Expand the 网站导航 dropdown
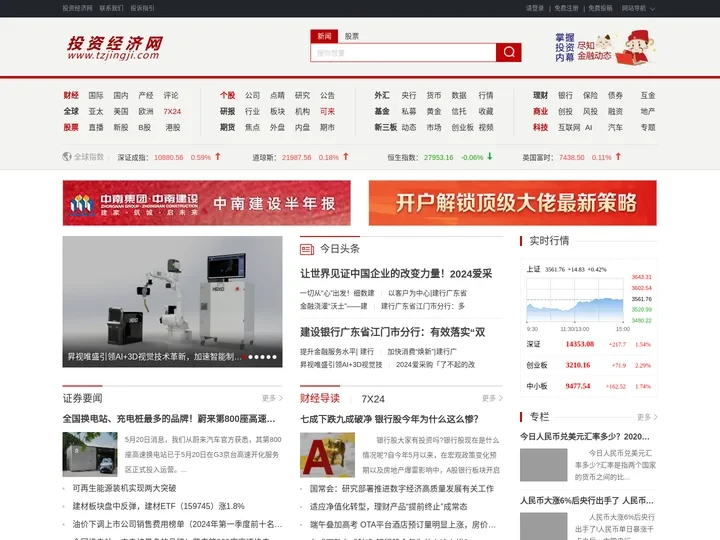Image resolution: width=720 pixels, height=540 pixels. click(638, 8)
